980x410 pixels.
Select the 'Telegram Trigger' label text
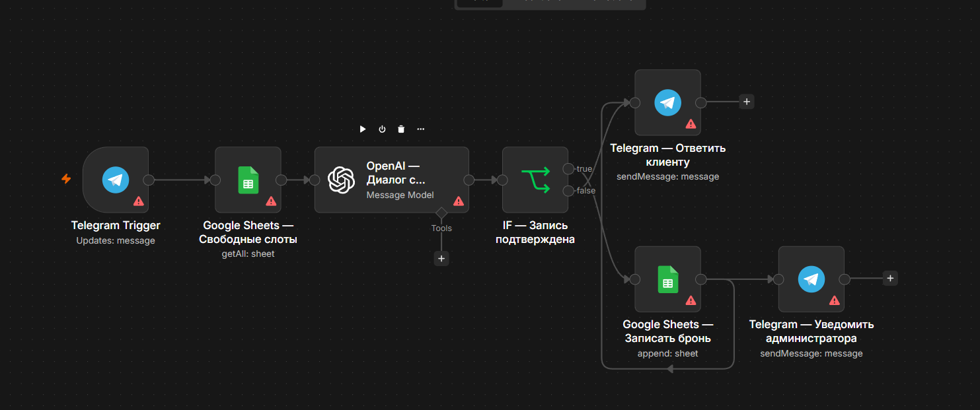pyautogui.click(x=116, y=226)
